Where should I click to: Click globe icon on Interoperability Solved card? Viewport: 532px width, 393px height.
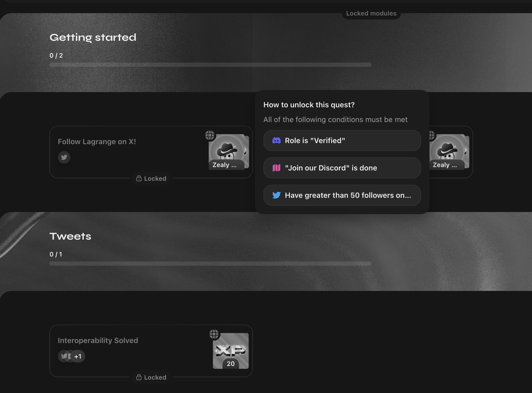click(214, 334)
